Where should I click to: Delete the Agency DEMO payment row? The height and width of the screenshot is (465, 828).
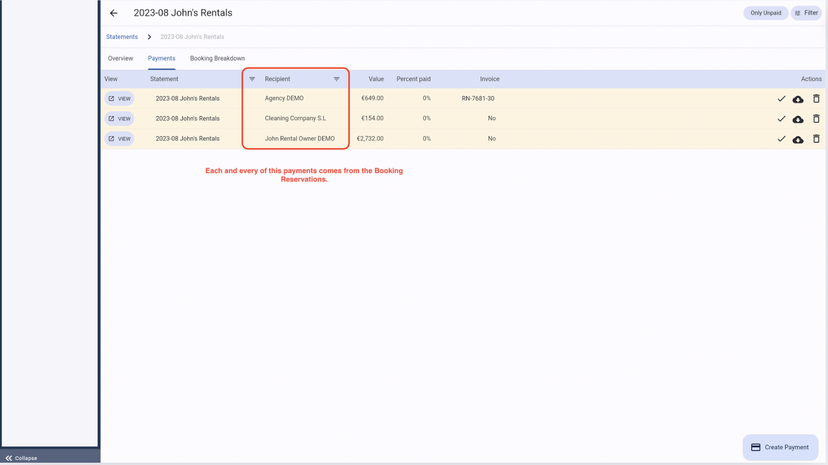coord(816,99)
